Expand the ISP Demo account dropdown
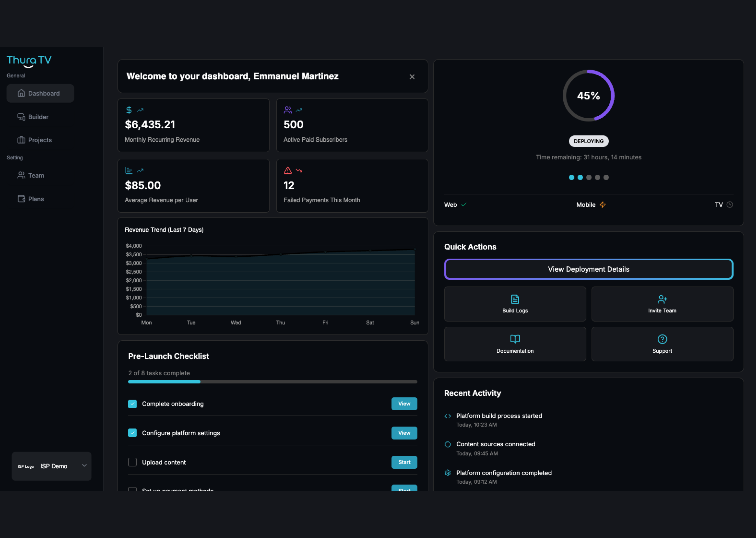 point(84,466)
